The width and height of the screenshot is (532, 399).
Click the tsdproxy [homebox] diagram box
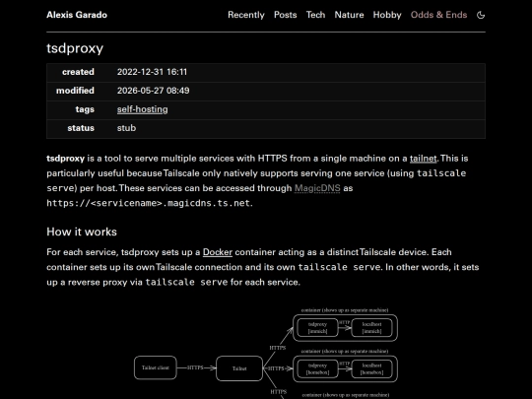pyautogui.click(x=317, y=369)
